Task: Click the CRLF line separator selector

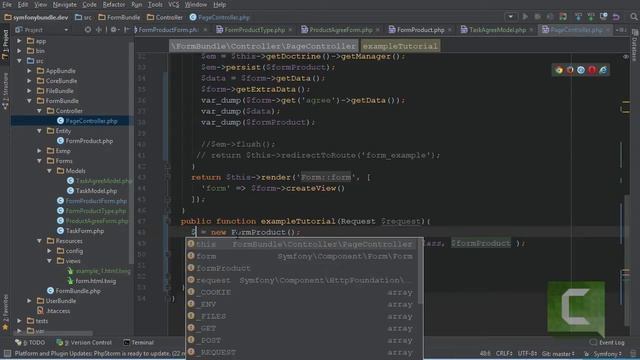Action: coord(503,353)
